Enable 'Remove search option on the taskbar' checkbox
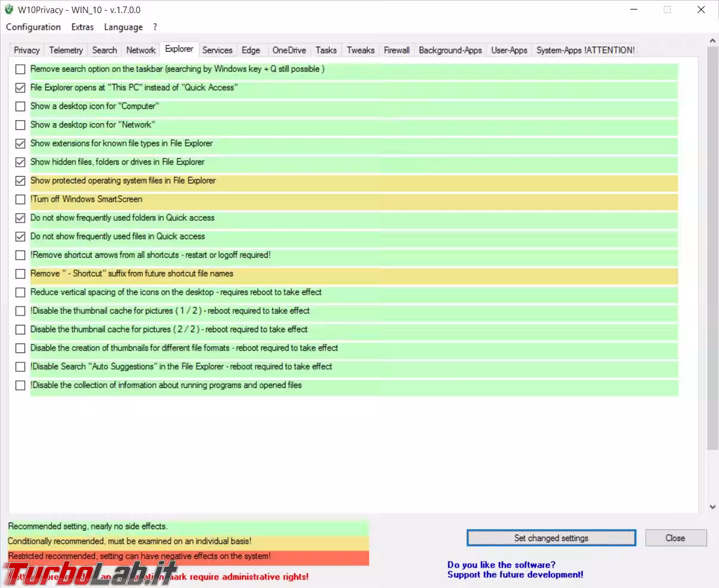719x588 pixels. [20, 69]
